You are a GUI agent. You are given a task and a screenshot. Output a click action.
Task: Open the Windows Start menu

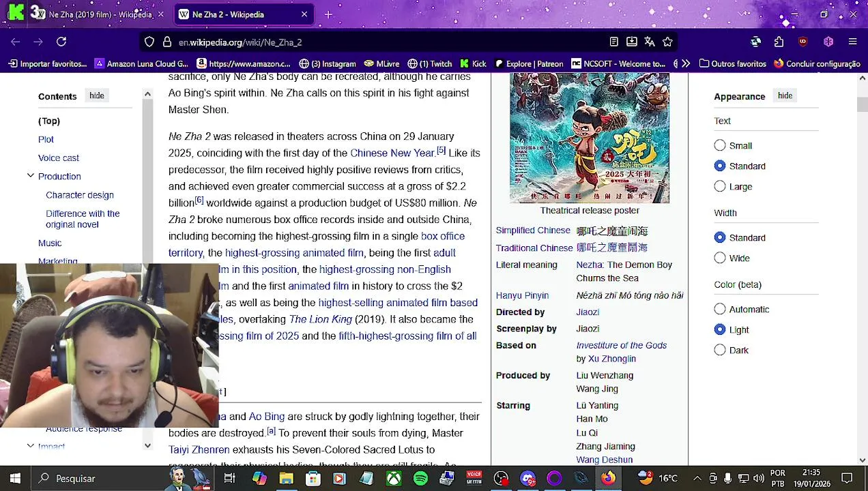click(15, 478)
